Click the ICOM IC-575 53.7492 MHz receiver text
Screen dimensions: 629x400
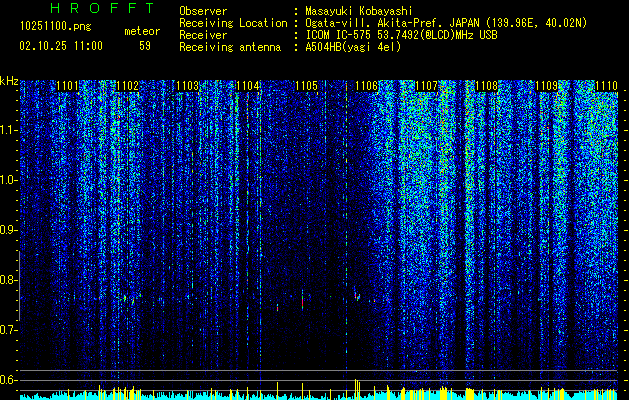click(402, 35)
